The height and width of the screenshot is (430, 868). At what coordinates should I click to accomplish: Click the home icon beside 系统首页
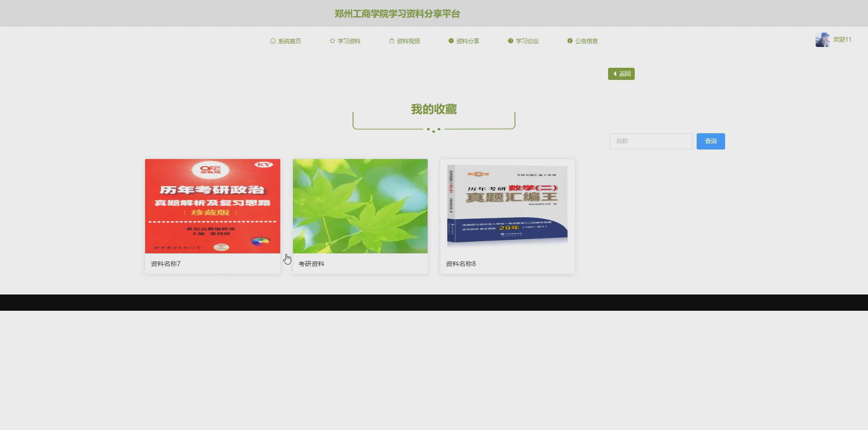click(x=273, y=41)
